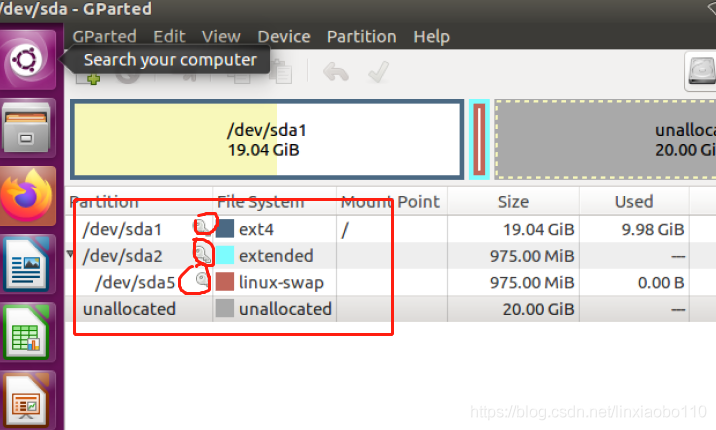The height and width of the screenshot is (430, 716).
Task: Sort by the Size column header
Action: (x=513, y=201)
